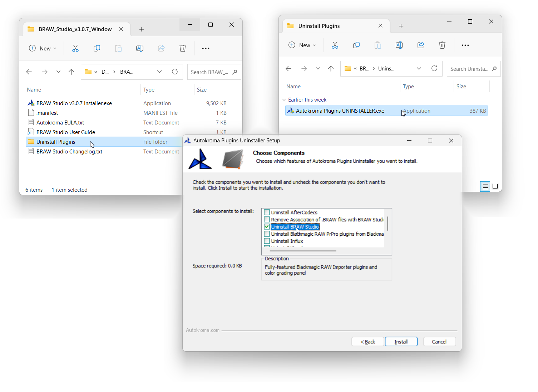
Task: Click the Delete trash icon in Uninstall Plugins window
Action: [442, 45]
